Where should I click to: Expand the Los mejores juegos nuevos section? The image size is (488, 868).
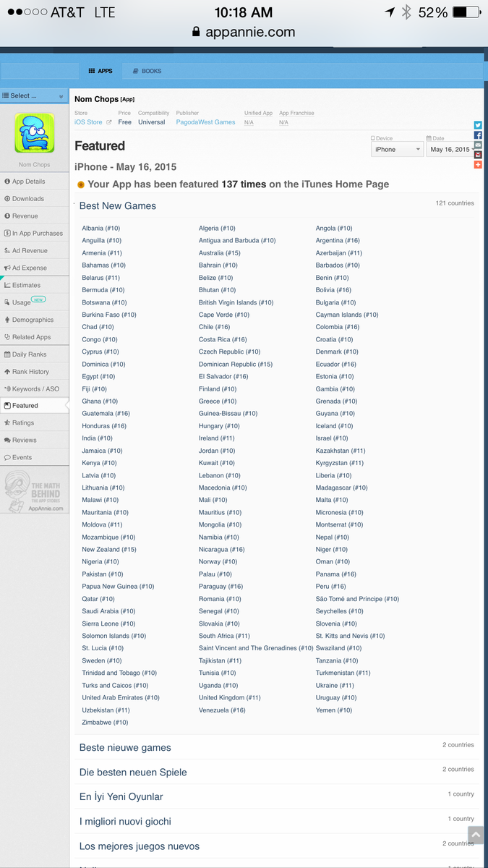139,846
